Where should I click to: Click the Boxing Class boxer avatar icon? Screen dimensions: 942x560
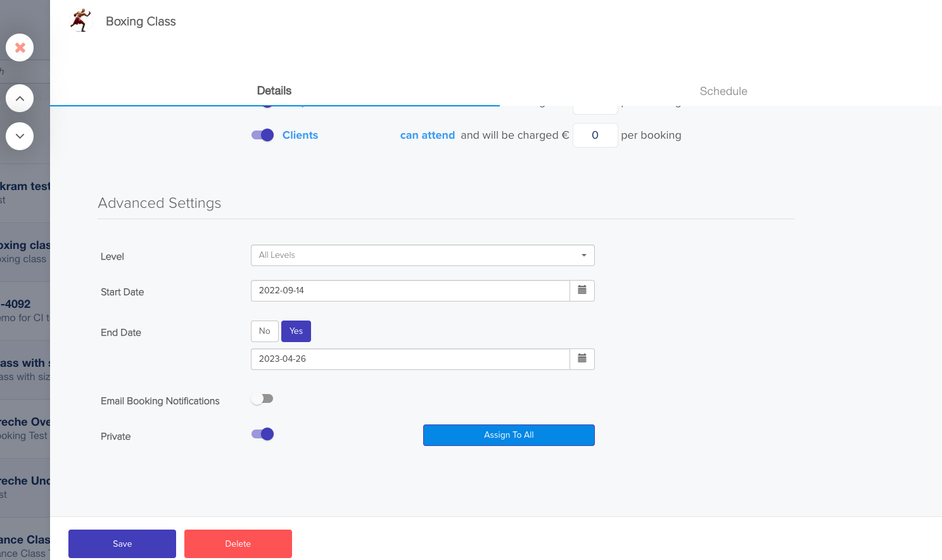coord(80,21)
